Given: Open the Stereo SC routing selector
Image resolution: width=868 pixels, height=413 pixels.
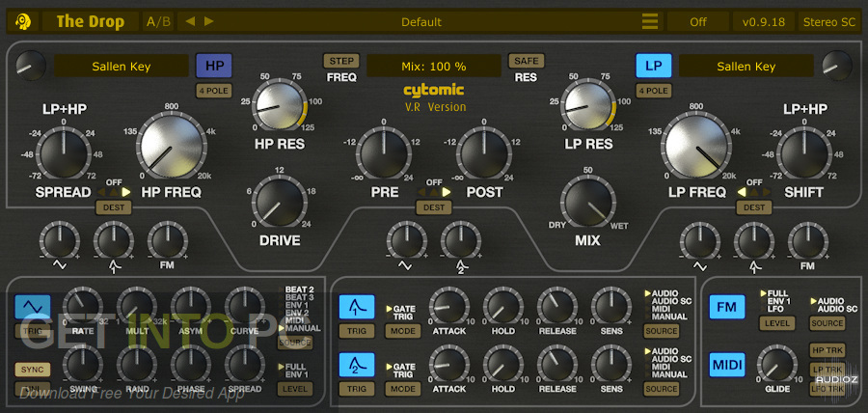Looking at the screenshot, I should point(828,22).
